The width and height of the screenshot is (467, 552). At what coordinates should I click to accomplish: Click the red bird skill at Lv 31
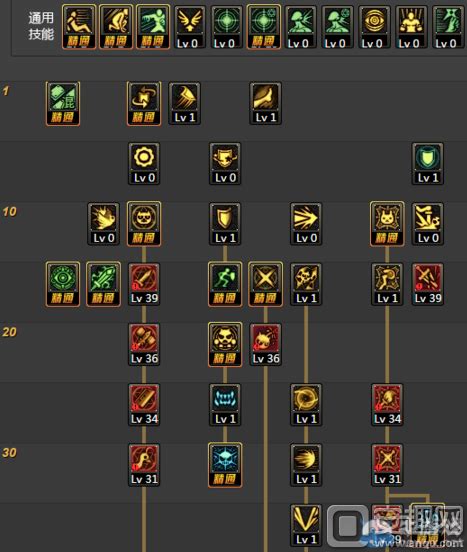coord(144,465)
